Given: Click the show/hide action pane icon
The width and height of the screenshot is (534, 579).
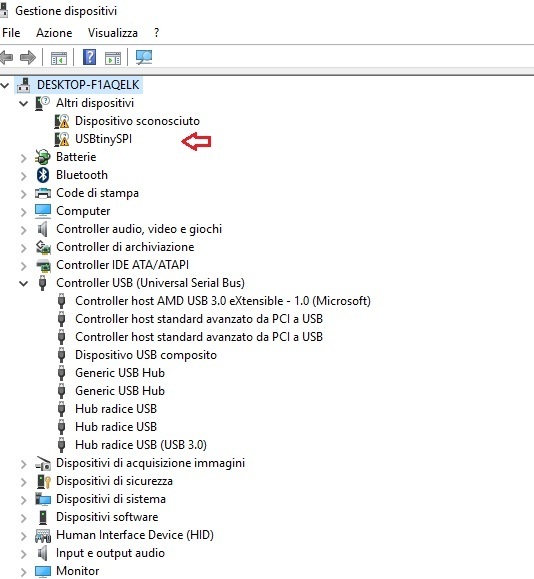Looking at the screenshot, I should pyautogui.click(x=113, y=58).
